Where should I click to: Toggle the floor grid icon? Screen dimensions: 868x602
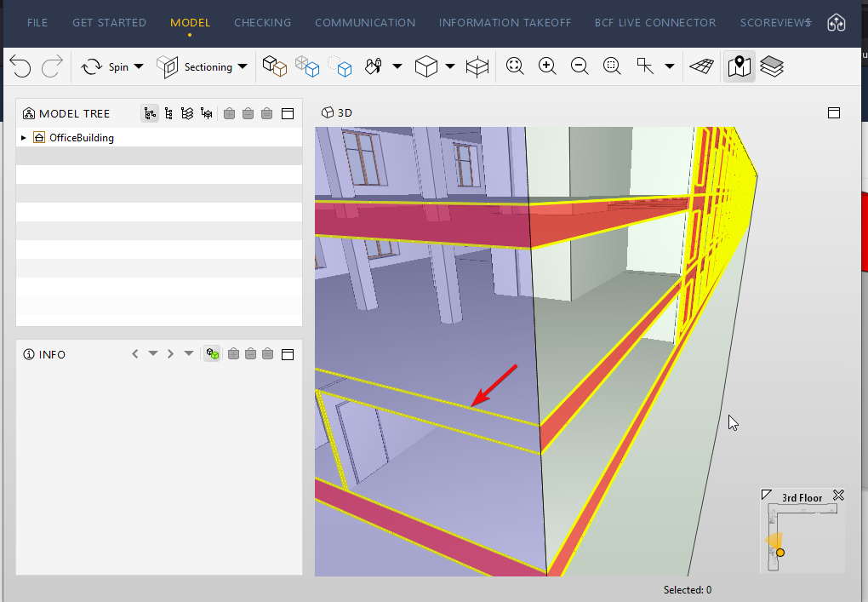tap(701, 66)
